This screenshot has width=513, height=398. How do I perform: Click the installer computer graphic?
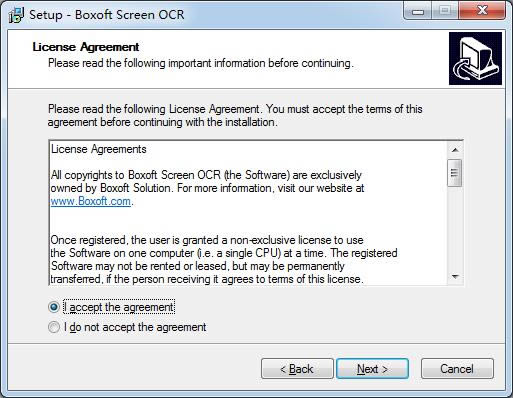tap(475, 58)
